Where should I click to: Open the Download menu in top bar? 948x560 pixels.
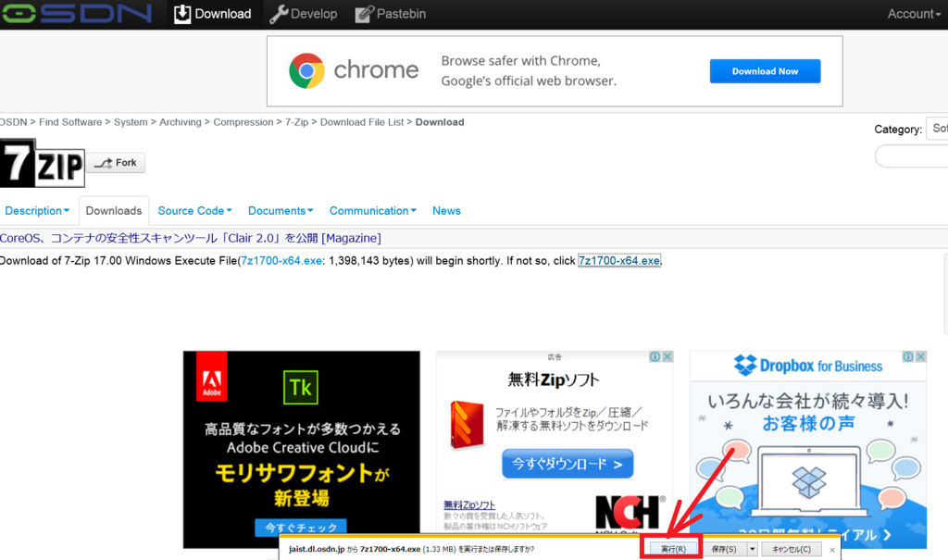click(213, 14)
